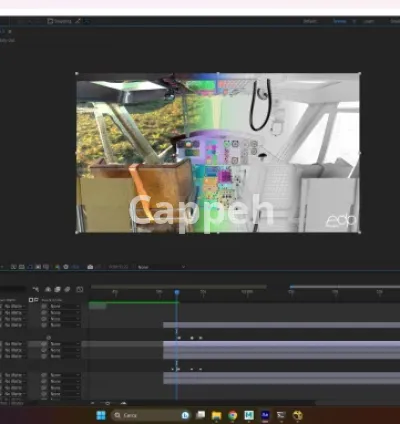
Task: Toggle hide shy layers in the timeline
Action: click(48, 289)
